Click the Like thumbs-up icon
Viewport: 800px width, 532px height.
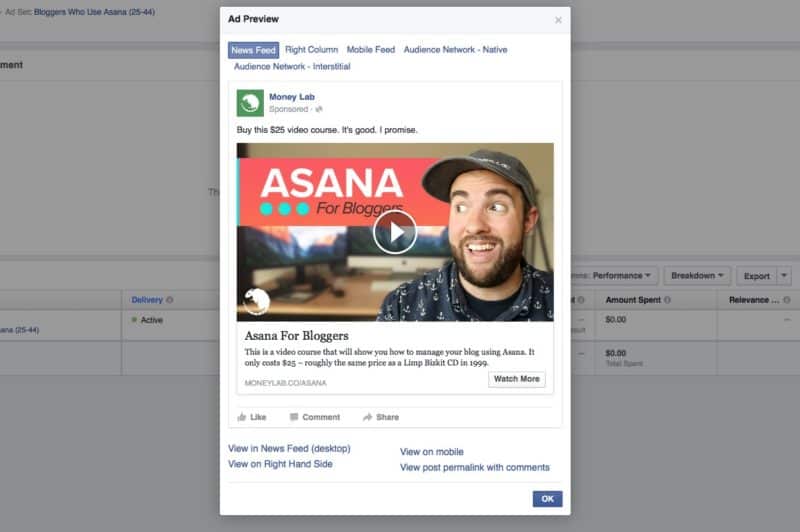click(242, 417)
